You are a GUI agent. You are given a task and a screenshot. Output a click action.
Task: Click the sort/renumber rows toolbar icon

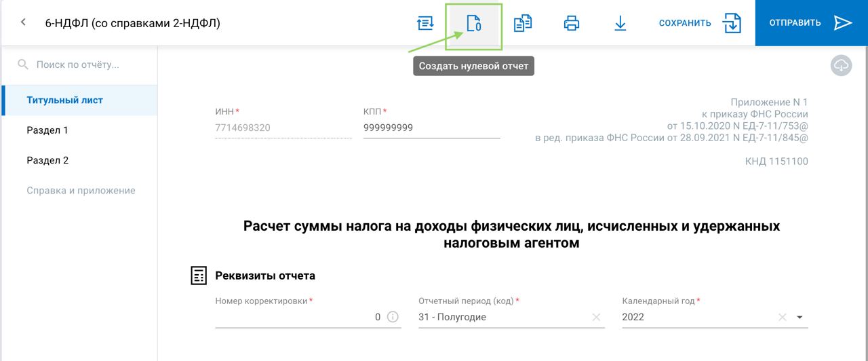[x=425, y=23]
